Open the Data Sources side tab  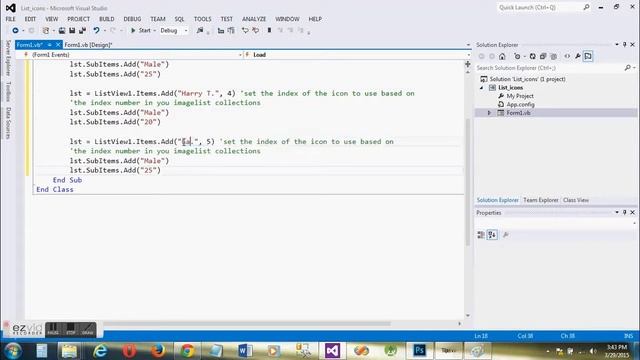click(x=8, y=123)
